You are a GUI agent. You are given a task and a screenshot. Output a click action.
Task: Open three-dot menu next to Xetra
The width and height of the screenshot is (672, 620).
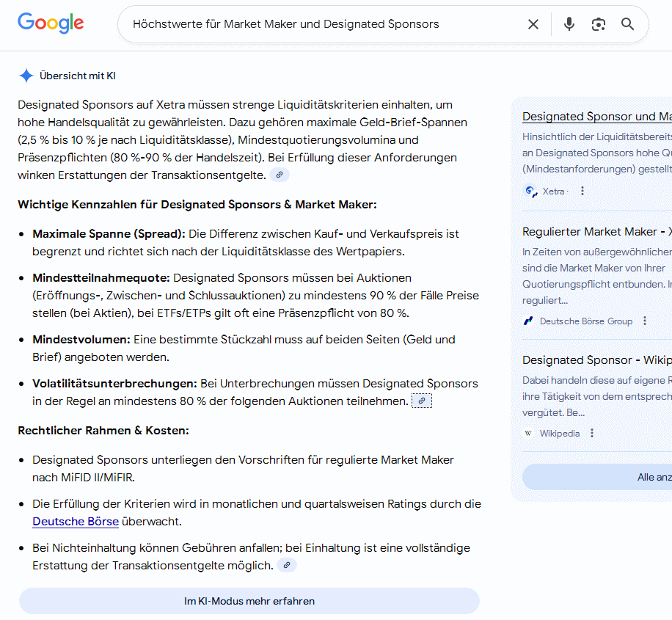coord(582,192)
